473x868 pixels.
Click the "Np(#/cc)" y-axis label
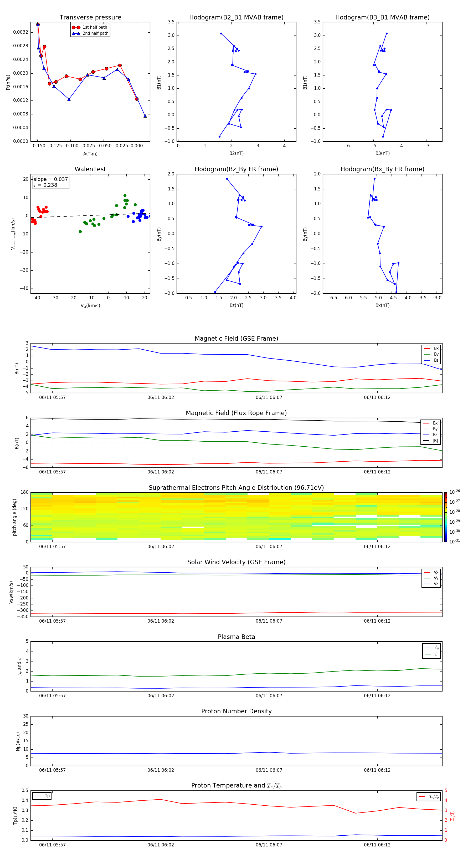[18, 741]
